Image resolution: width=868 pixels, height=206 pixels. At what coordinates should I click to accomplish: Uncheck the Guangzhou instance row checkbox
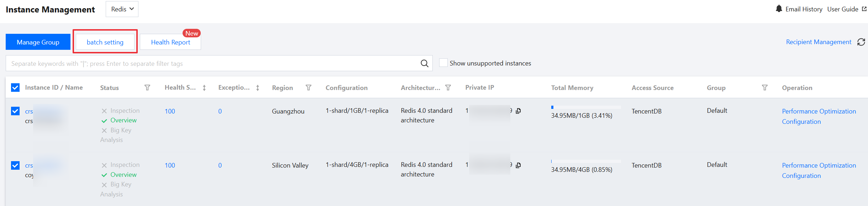click(15, 111)
